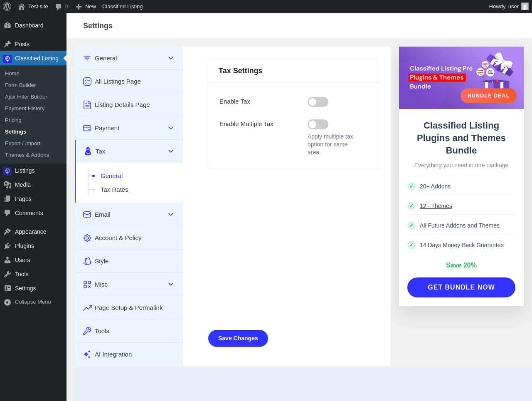Click the Save Changes button

(x=238, y=338)
